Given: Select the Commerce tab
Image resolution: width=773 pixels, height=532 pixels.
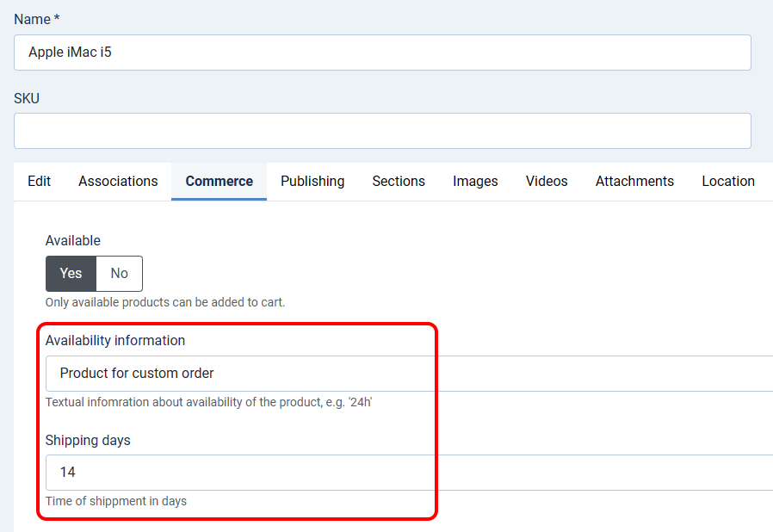Looking at the screenshot, I should (x=219, y=182).
